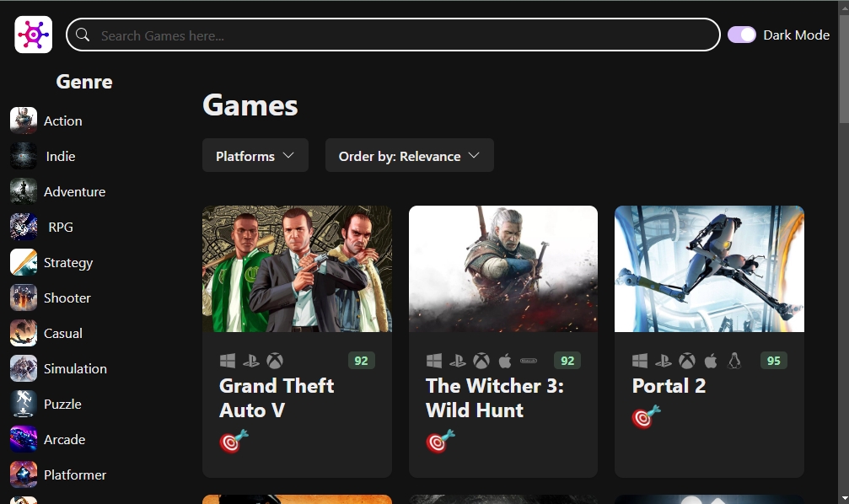Viewport: 849px width, 504px height.
Task: Click bullseye emoji on Grand Theft Auto V card
Action: pyautogui.click(x=234, y=441)
